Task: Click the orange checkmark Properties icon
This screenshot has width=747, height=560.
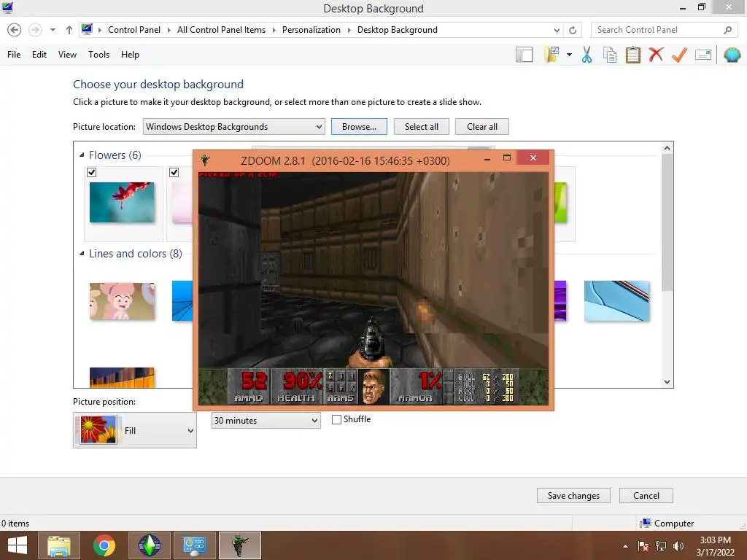Action: click(679, 55)
